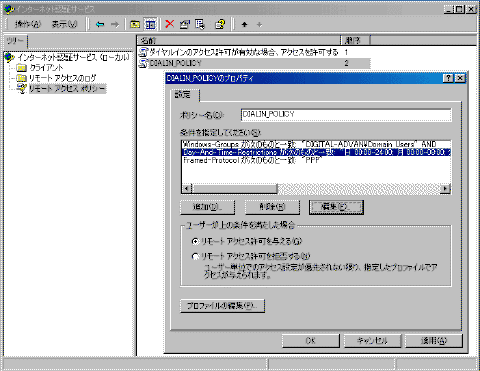Select リモート アクセス許可を与える radio button

coord(195,241)
